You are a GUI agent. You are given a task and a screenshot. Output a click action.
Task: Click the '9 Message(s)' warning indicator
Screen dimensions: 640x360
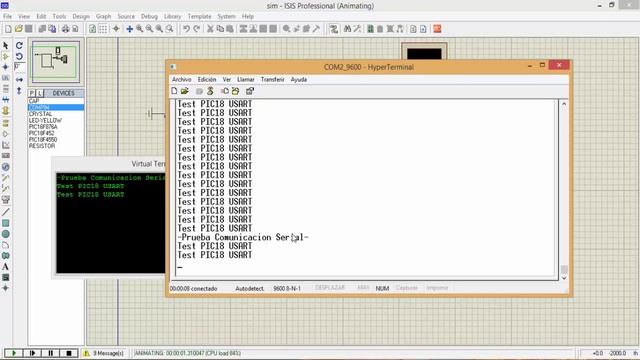coord(104,353)
